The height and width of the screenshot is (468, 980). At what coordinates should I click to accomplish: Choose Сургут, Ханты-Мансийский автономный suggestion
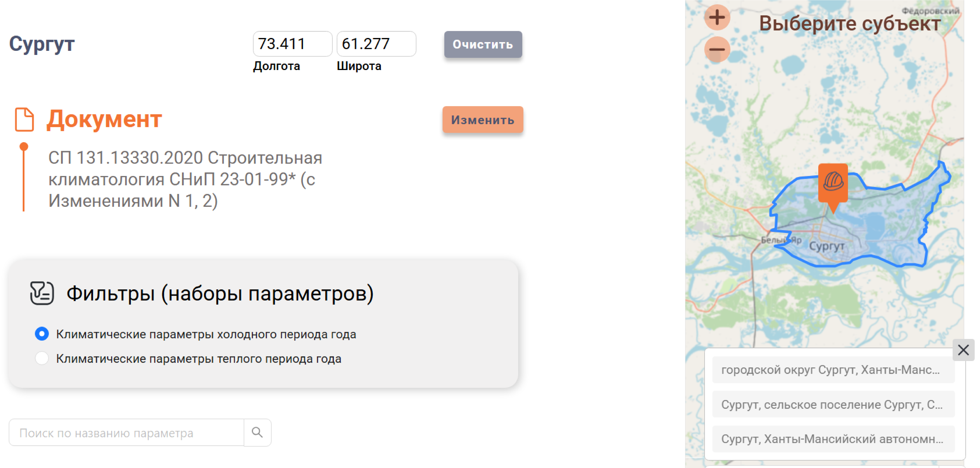(833, 439)
